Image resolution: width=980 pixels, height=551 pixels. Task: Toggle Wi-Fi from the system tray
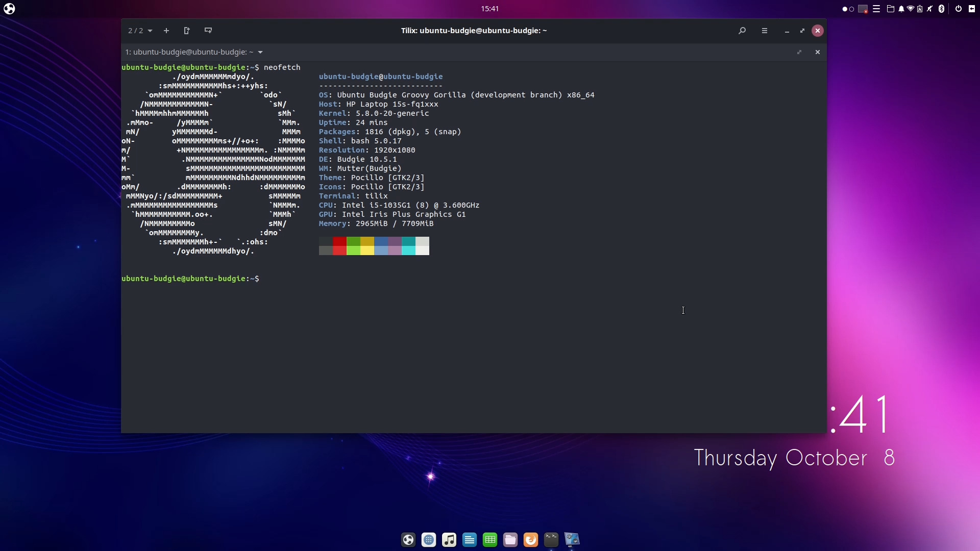click(x=911, y=9)
